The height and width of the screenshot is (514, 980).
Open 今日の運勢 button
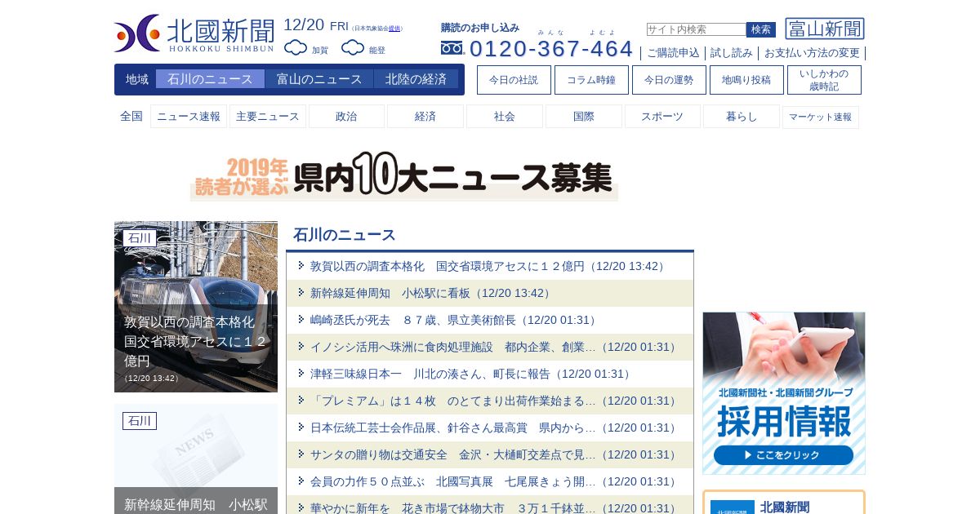(669, 80)
